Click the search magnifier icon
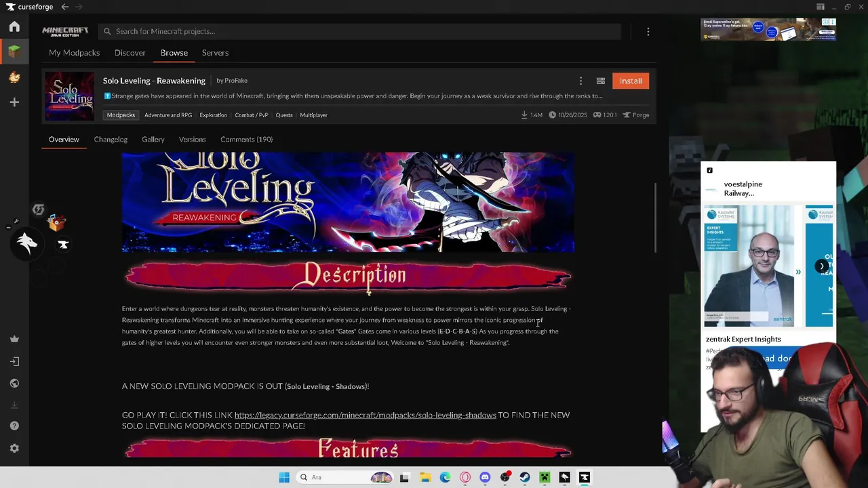This screenshot has height=488, width=868. pyautogui.click(x=107, y=31)
